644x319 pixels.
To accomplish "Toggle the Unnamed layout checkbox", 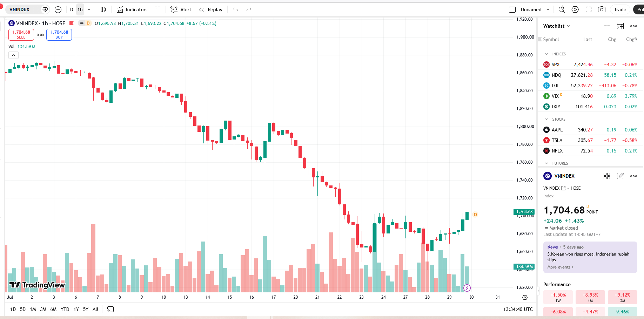I will point(512,9).
